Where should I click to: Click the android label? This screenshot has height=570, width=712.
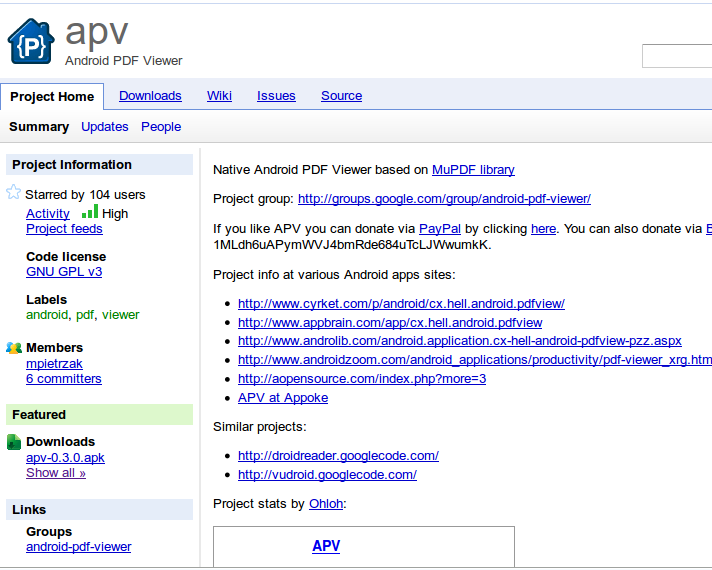point(47,315)
